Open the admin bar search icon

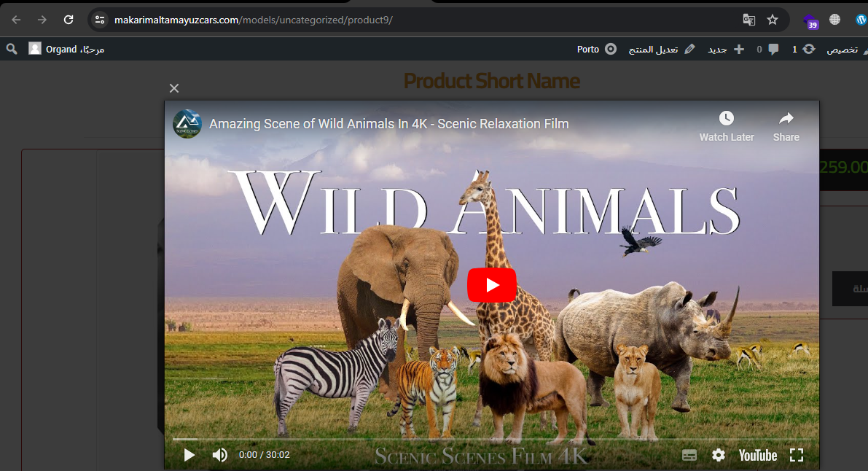click(12, 50)
